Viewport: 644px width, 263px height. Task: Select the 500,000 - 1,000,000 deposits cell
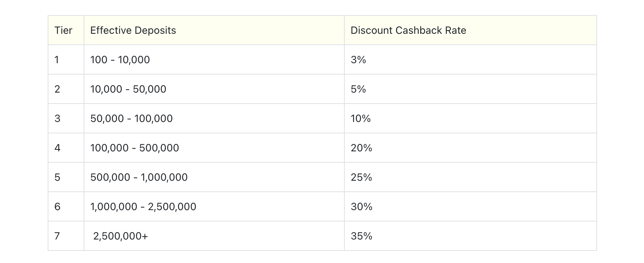[x=214, y=177]
